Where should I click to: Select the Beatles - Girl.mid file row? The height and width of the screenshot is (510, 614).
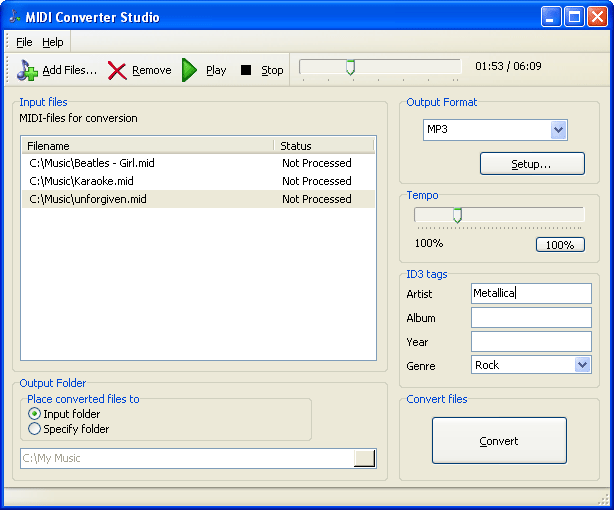click(x=92, y=163)
